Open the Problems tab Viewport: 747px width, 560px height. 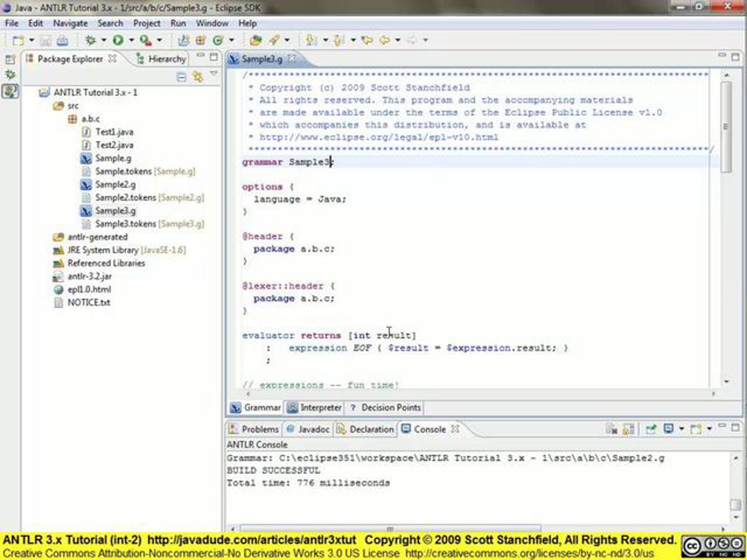pos(254,429)
